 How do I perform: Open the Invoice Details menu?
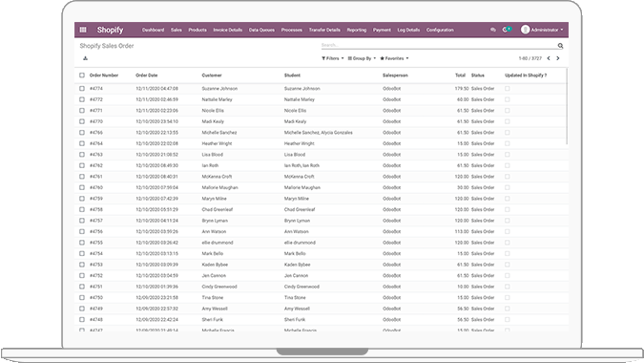coord(227,30)
